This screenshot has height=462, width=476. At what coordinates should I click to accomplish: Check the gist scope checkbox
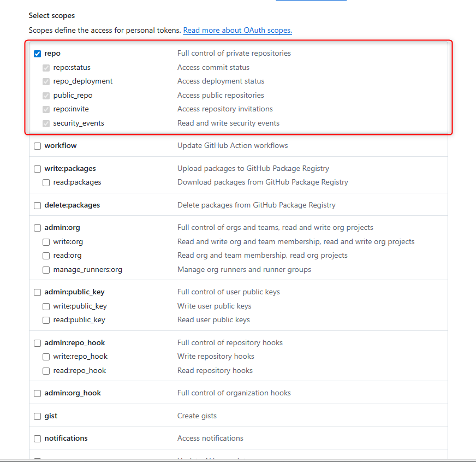point(37,416)
